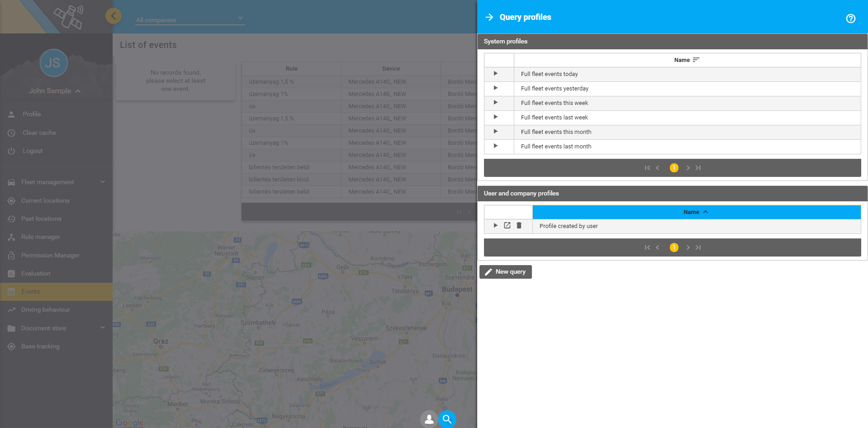
Task: Open the user-created profile edit icon
Action: point(507,225)
